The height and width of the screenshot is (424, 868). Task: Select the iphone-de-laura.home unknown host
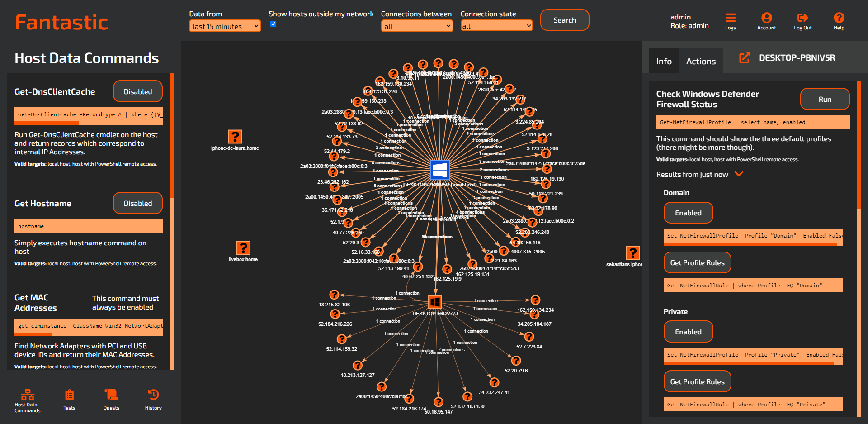(x=235, y=137)
